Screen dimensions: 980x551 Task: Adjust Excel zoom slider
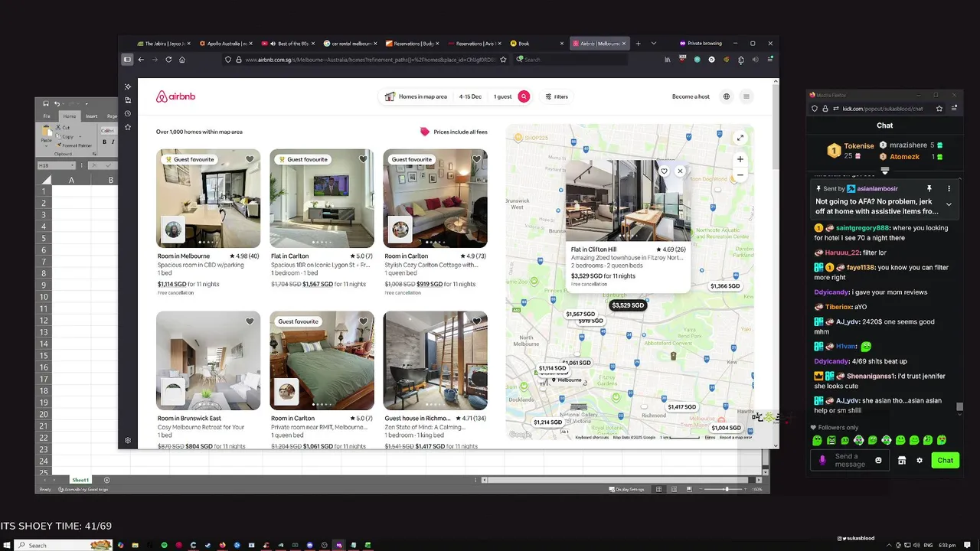pyautogui.click(x=727, y=489)
